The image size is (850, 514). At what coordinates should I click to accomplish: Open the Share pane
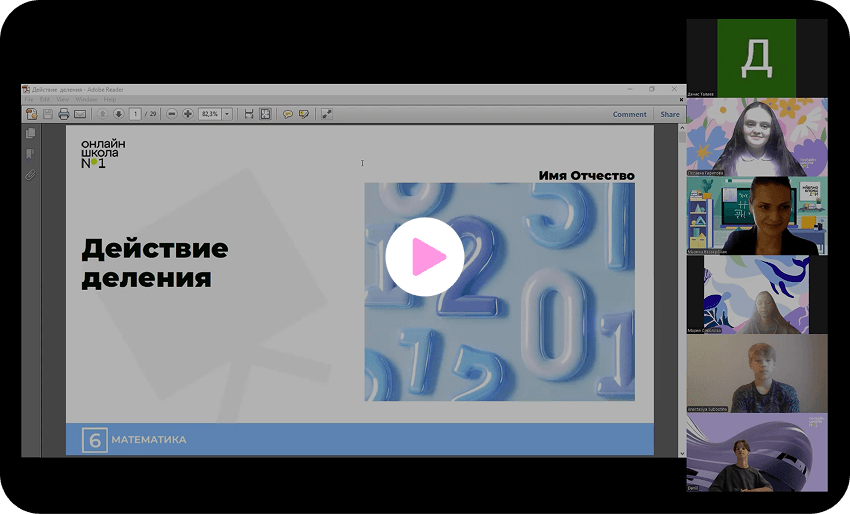point(669,114)
